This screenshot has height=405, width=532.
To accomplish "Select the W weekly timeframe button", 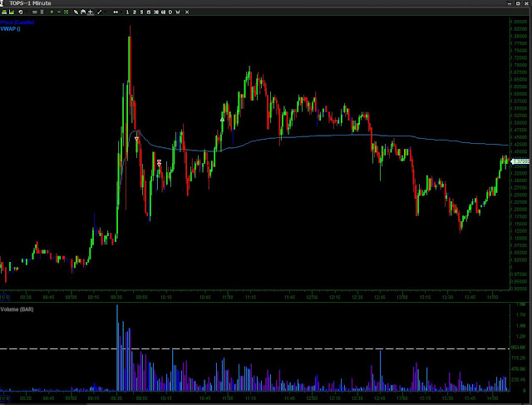I will click(178, 12).
